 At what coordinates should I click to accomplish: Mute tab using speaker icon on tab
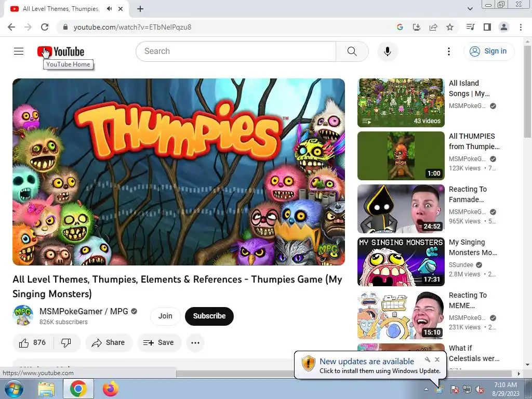point(109,9)
